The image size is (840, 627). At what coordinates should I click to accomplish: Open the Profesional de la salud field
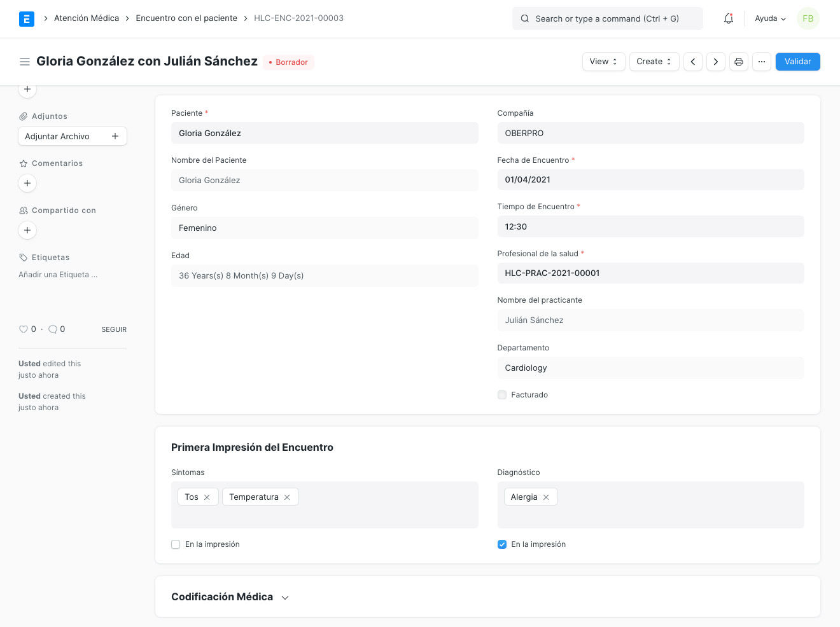650,273
